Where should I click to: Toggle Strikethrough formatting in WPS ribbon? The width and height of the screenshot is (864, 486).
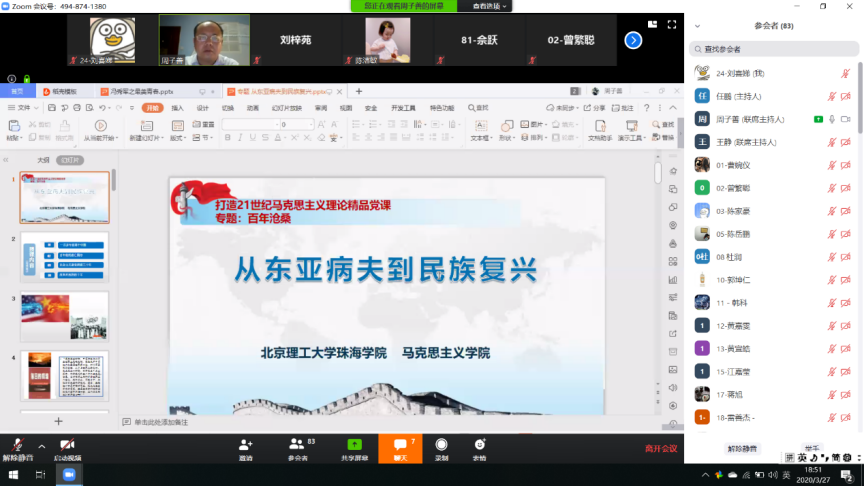point(266,137)
